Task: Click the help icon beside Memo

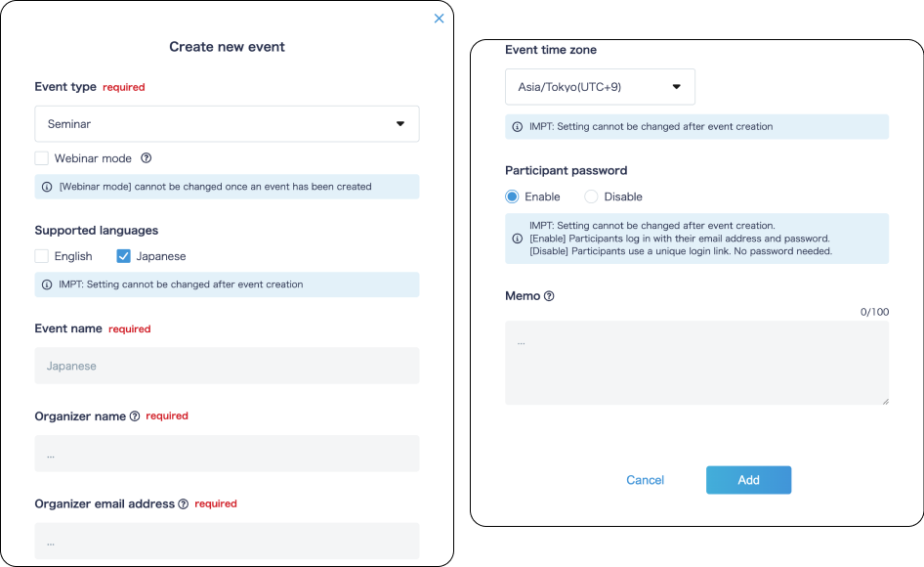Action: pos(549,296)
